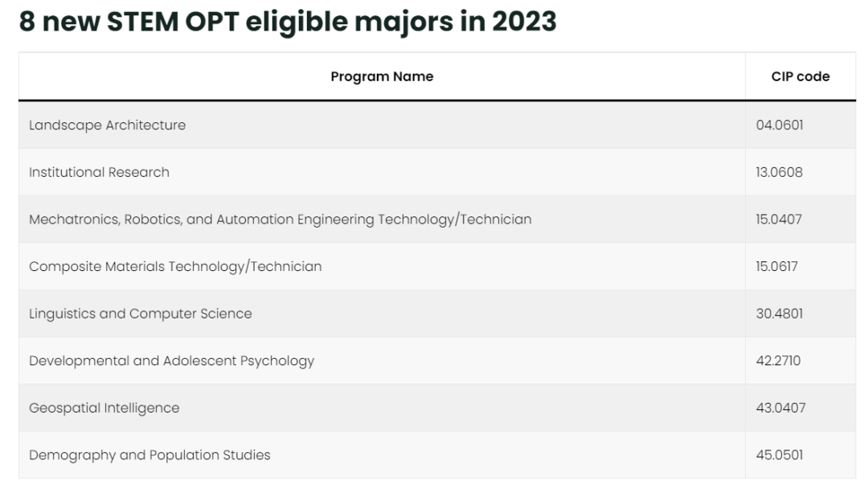This screenshot has height=489, width=868.
Task: Click the year 2023 in the heading
Action: pos(524,22)
